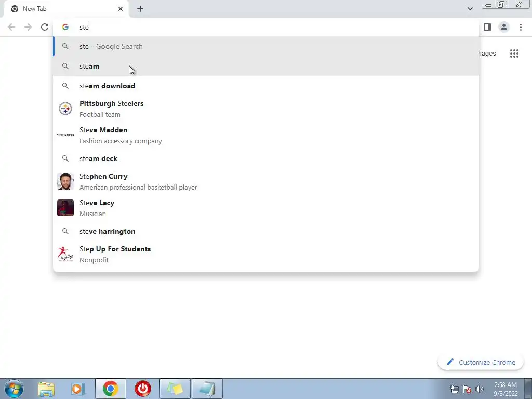The image size is (532, 399).
Task: Open the Images link
Action: tap(487, 54)
